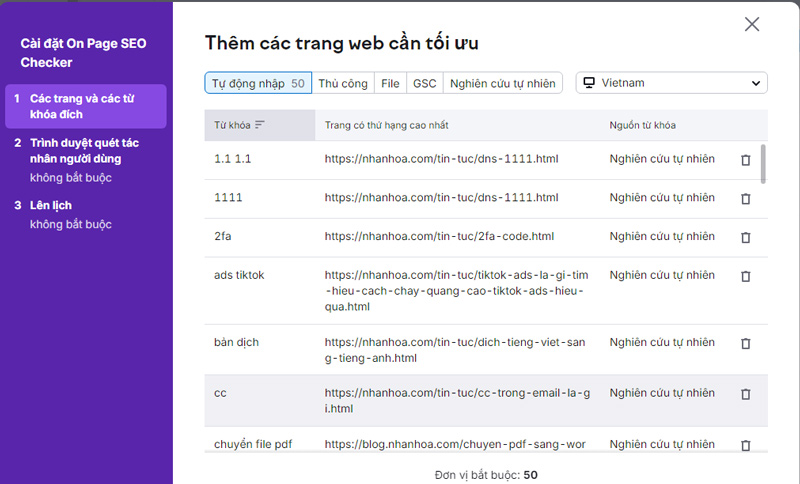Delete the 'chuyển file pdf' row

(745, 445)
